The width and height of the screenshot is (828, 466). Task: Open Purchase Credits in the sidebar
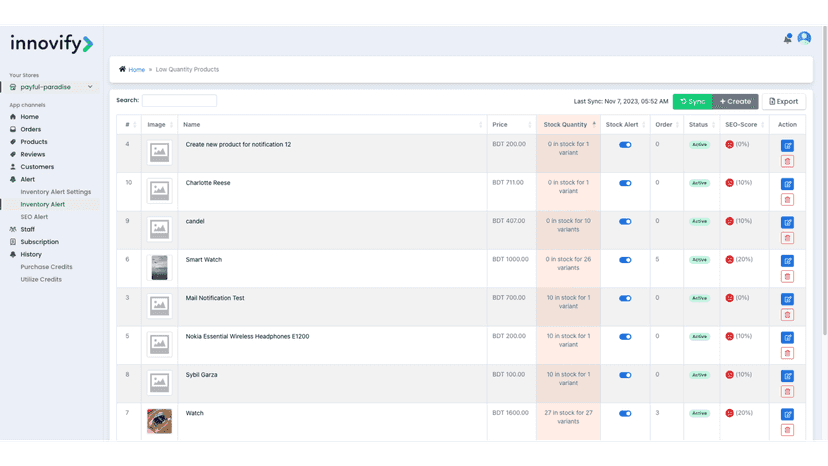coord(46,267)
